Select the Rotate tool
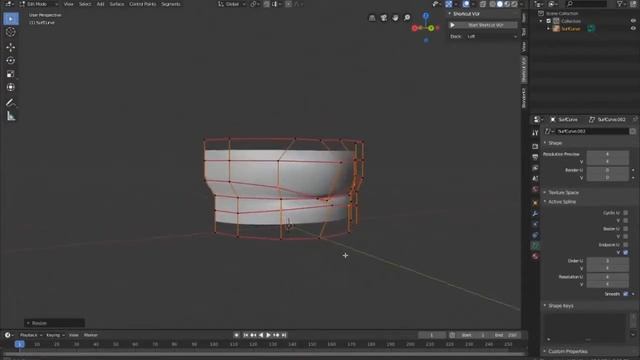Screen dimensions: 640x360 tap(11, 61)
